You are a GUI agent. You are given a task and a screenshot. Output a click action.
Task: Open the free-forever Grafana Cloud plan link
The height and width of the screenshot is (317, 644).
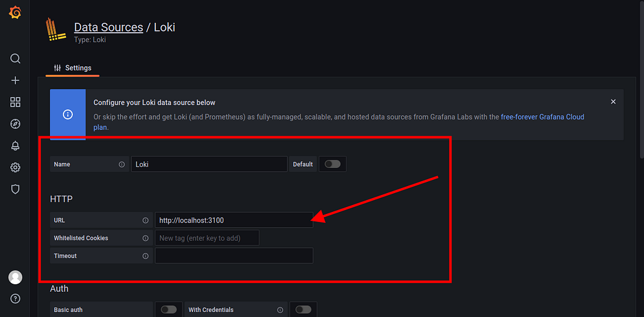[543, 117]
